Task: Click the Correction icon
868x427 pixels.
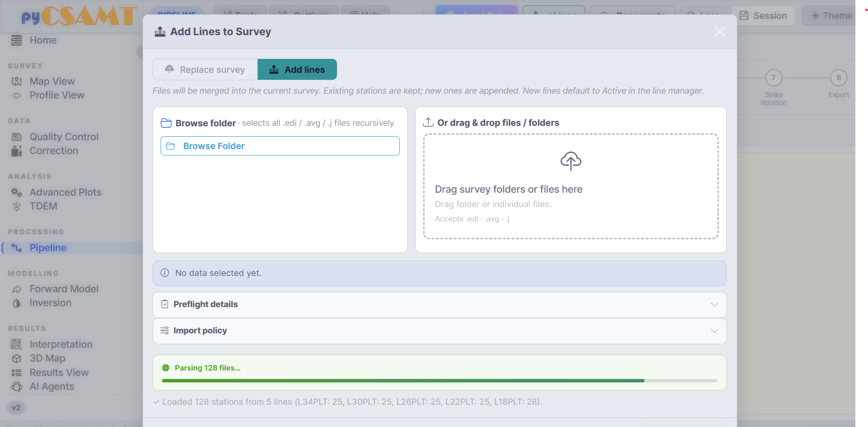Action: [x=17, y=151]
